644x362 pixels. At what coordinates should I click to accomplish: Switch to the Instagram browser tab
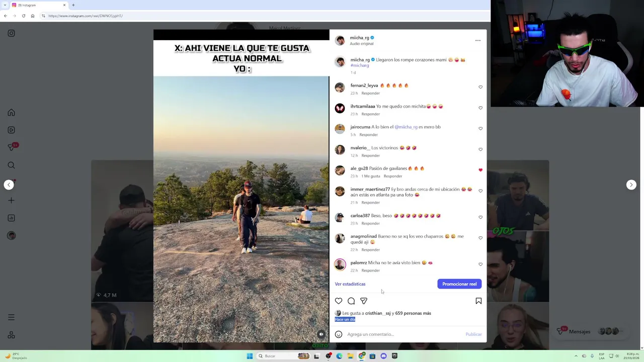pos(38,5)
